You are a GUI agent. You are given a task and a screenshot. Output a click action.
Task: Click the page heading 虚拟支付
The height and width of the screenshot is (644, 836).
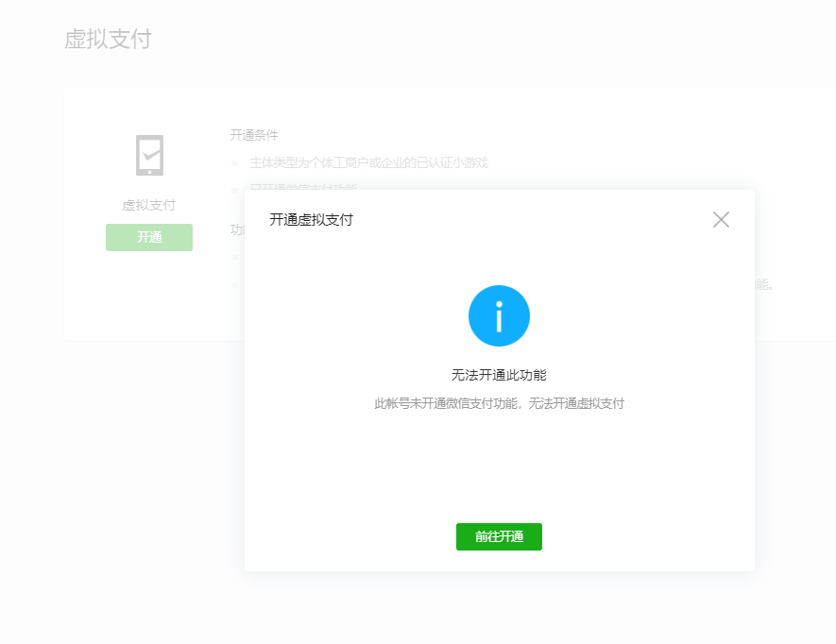(109, 40)
